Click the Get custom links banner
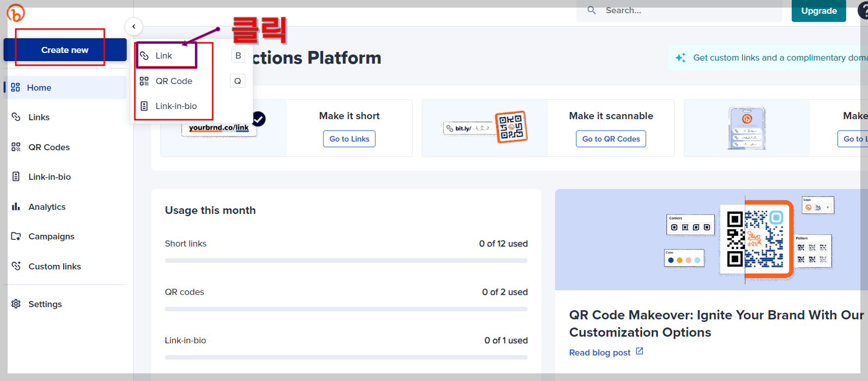This screenshot has width=868, height=381. tap(768, 58)
